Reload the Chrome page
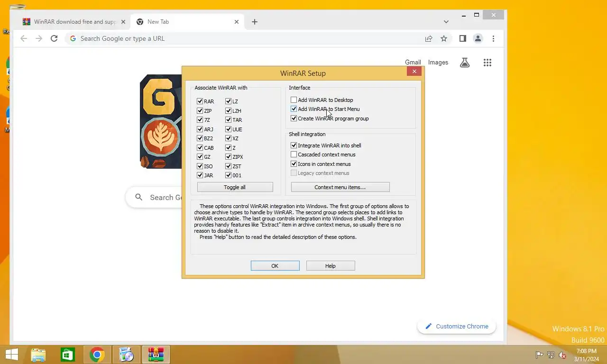This screenshot has height=364, width=607. click(x=54, y=38)
